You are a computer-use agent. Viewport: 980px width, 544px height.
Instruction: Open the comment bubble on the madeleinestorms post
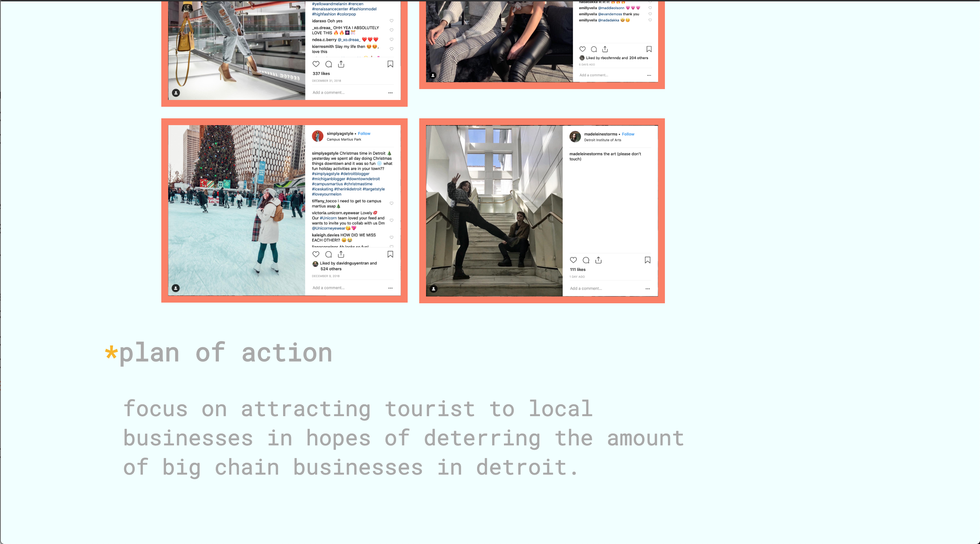point(586,260)
